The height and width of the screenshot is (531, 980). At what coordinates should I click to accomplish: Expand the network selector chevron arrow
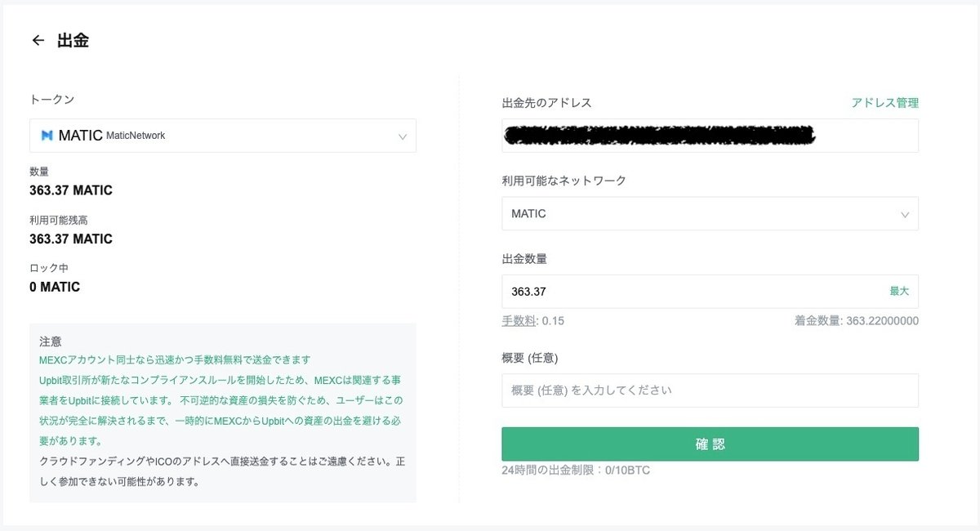click(x=905, y=215)
